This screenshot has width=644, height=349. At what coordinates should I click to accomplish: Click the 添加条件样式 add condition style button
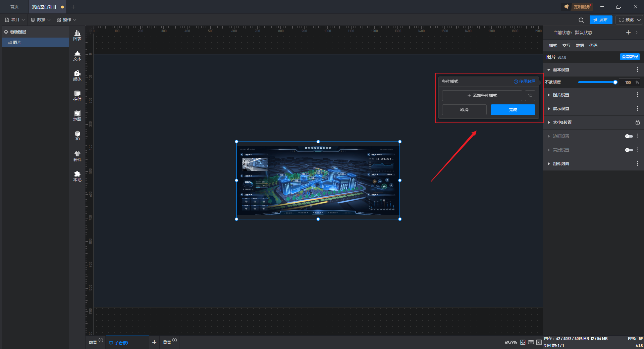482,96
